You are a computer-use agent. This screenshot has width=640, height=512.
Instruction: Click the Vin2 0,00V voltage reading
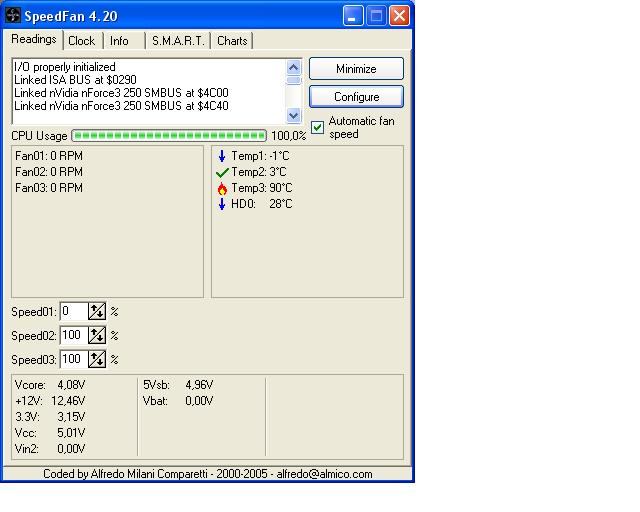(x=50, y=449)
